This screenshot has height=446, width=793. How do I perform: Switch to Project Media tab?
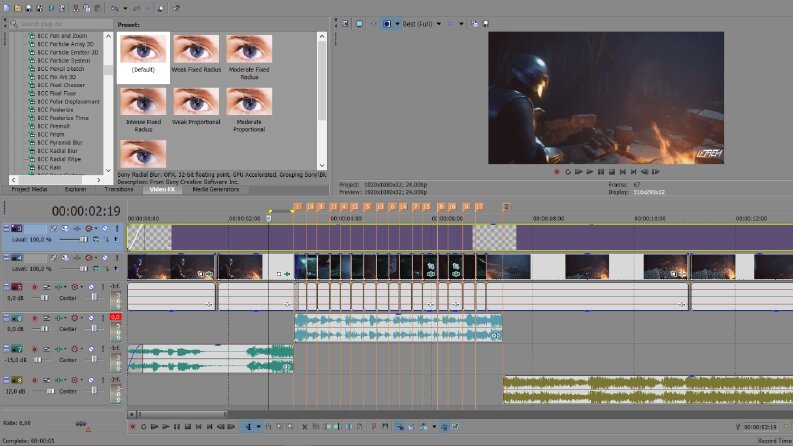point(29,189)
